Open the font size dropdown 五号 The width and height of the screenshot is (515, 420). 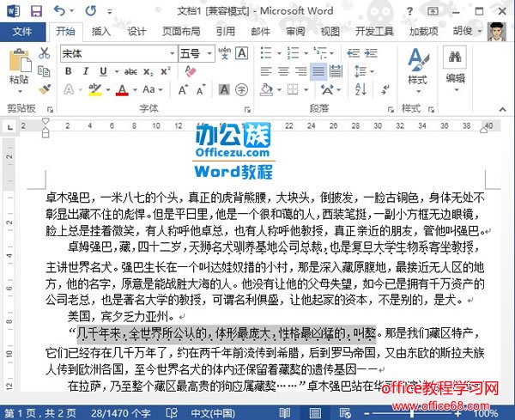coord(209,53)
